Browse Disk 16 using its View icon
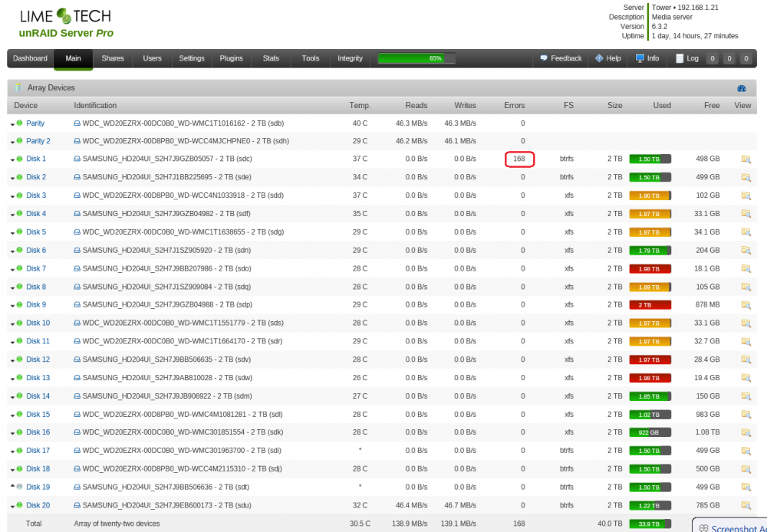This screenshot has height=532, width=767. (746, 432)
